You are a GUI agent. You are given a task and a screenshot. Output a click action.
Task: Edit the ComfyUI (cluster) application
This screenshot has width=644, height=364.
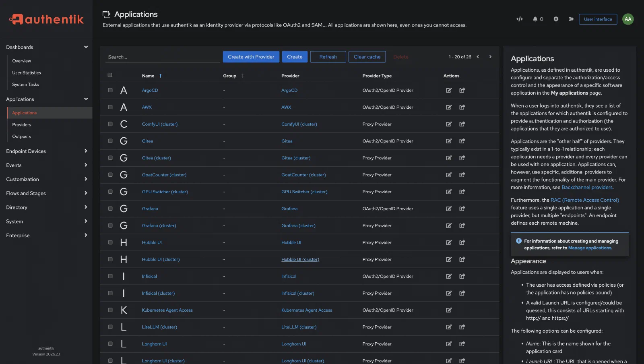[x=449, y=124]
